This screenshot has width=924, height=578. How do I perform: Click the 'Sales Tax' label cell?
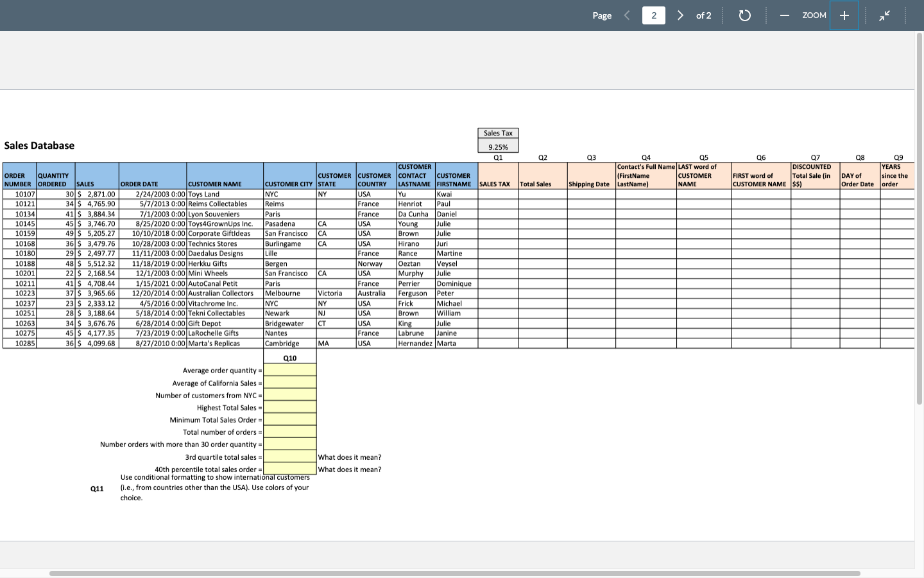pyautogui.click(x=498, y=133)
